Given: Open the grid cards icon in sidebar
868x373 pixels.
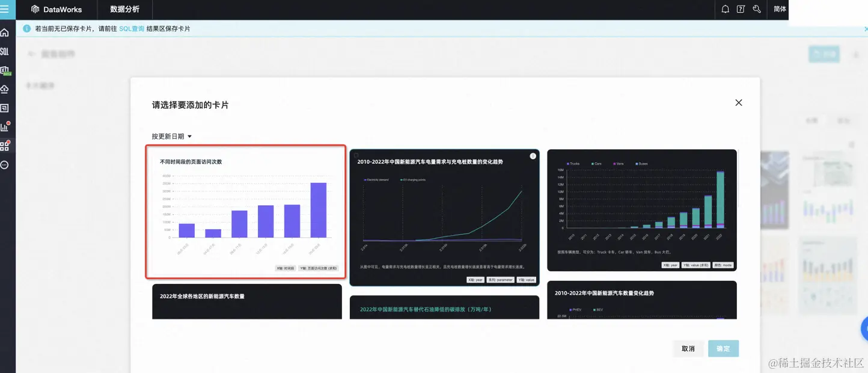Looking at the screenshot, I should point(5,146).
